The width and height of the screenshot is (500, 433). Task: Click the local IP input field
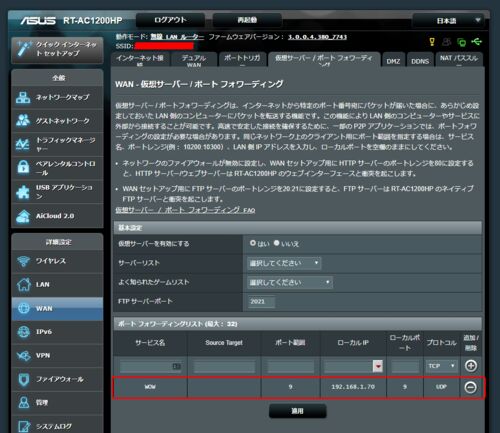(348, 366)
